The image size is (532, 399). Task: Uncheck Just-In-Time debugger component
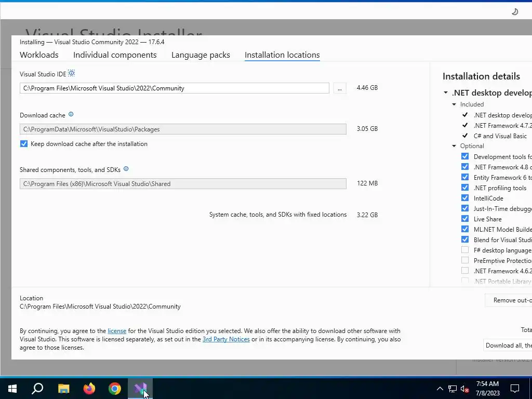coord(465,208)
